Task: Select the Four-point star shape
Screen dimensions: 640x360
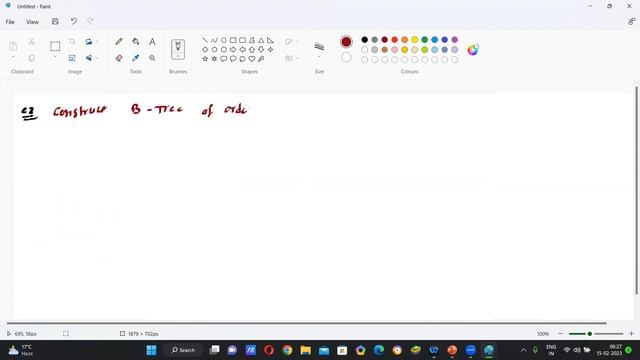Action: (270, 49)
